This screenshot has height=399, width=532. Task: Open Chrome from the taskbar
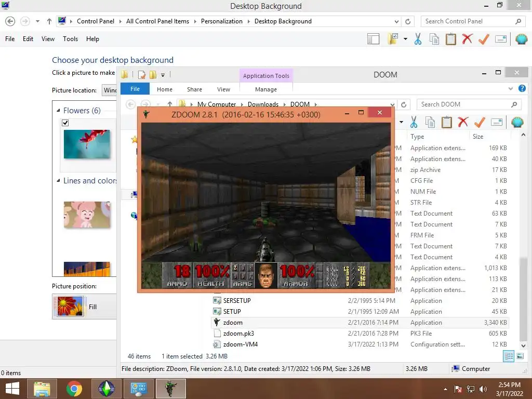point(74,389)
